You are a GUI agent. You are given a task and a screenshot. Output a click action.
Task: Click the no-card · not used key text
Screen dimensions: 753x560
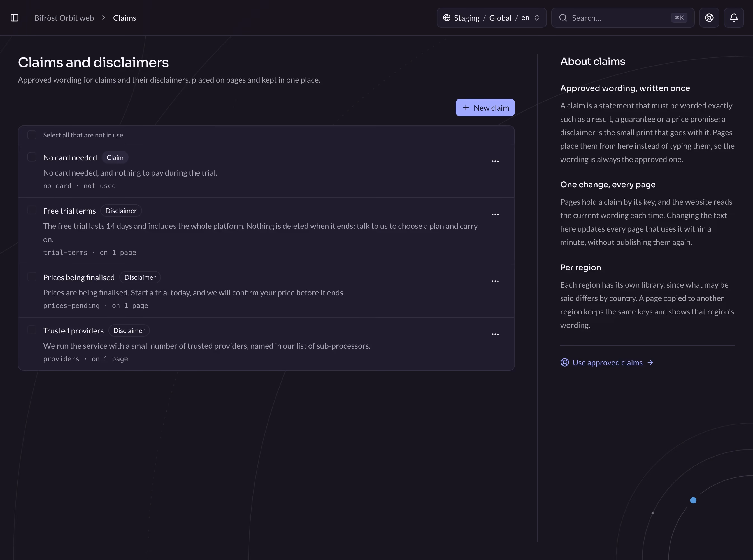tap(79, 186)
